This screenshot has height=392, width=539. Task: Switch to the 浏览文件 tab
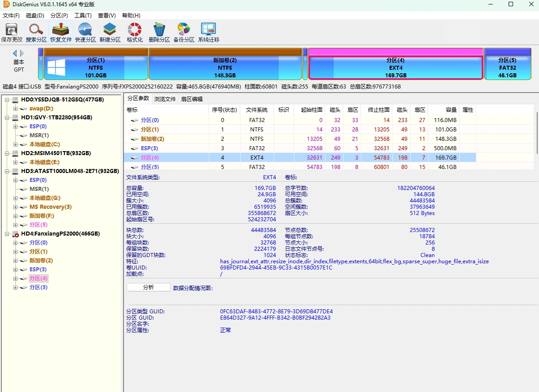pyautogui.click(x=165, y=99)
